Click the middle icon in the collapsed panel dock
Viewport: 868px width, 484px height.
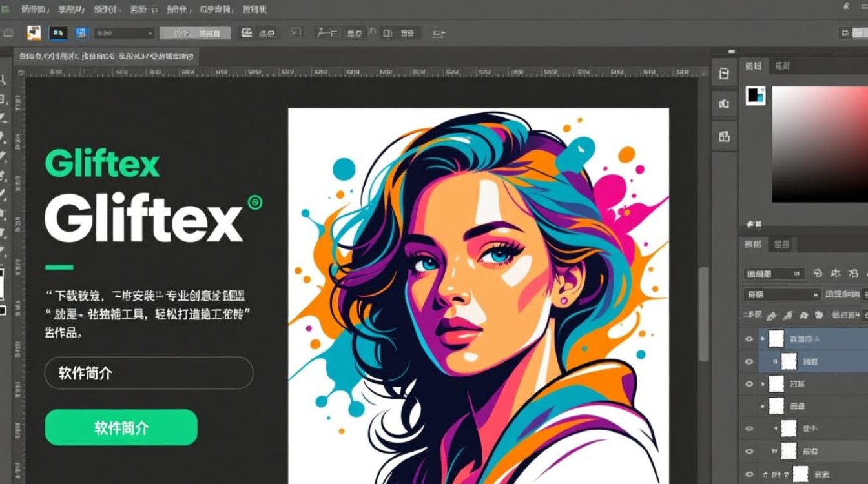point(724,104)
